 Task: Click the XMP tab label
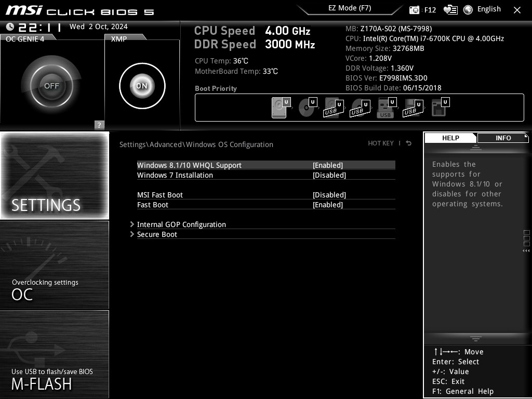tap(119, 38)
